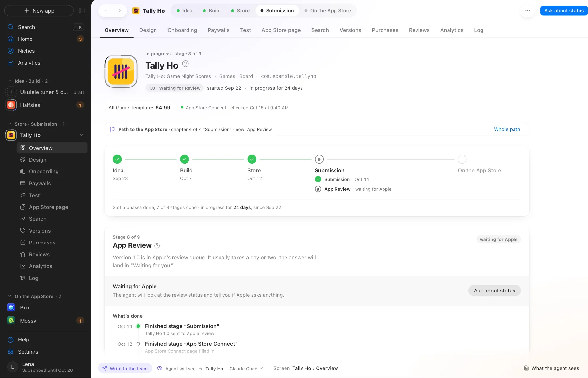
Task: Open the Mossy app icon in sidebar
Action: pos(11,321)
